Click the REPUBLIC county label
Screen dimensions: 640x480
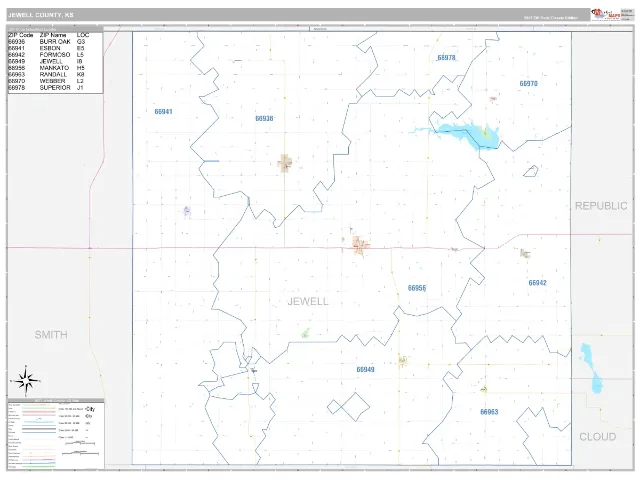click(x=601, y=206)
